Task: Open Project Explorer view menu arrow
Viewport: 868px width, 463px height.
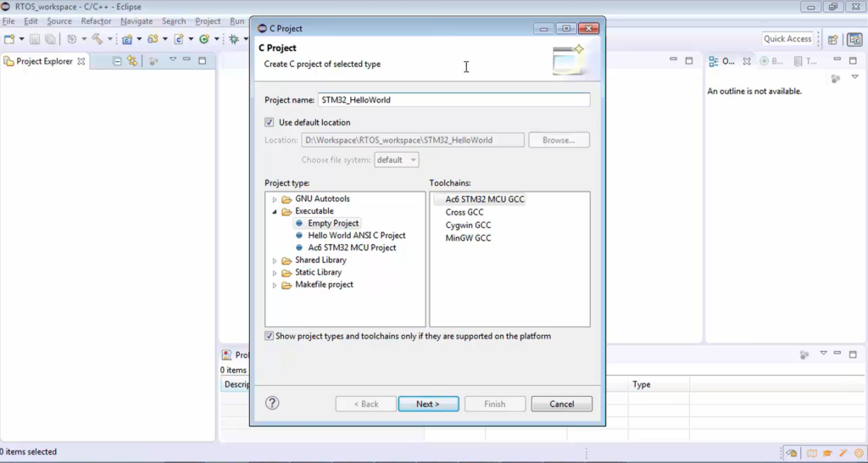Action: (173, 59)
